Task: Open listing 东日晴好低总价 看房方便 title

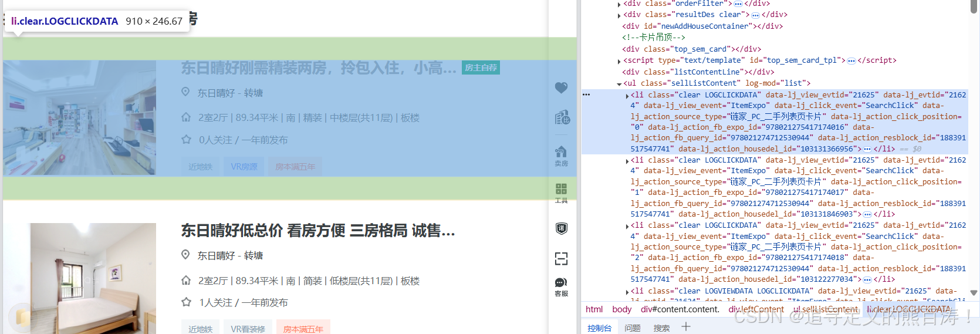Action: point(318,231)
